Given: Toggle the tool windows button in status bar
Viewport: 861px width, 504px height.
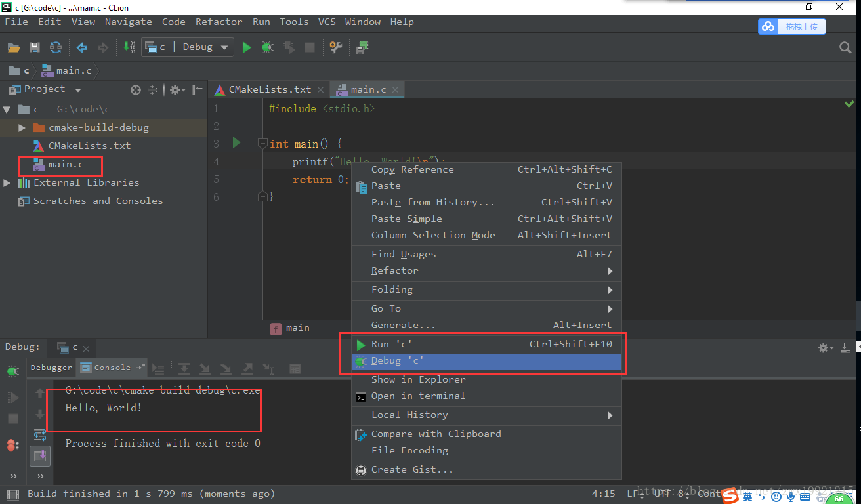Looking at the screenshot, I should point(12,494).
